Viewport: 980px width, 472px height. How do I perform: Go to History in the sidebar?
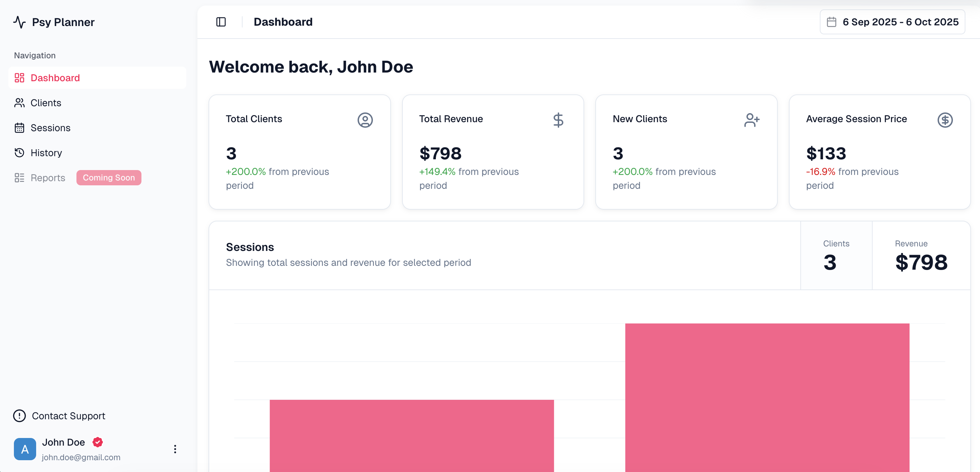click(x=46, y=153)
